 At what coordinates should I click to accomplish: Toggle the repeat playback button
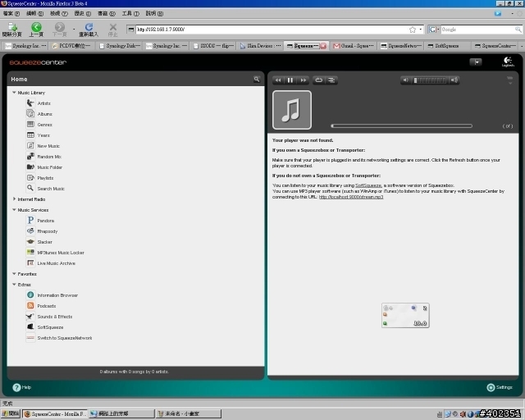(x=319, y=80)
